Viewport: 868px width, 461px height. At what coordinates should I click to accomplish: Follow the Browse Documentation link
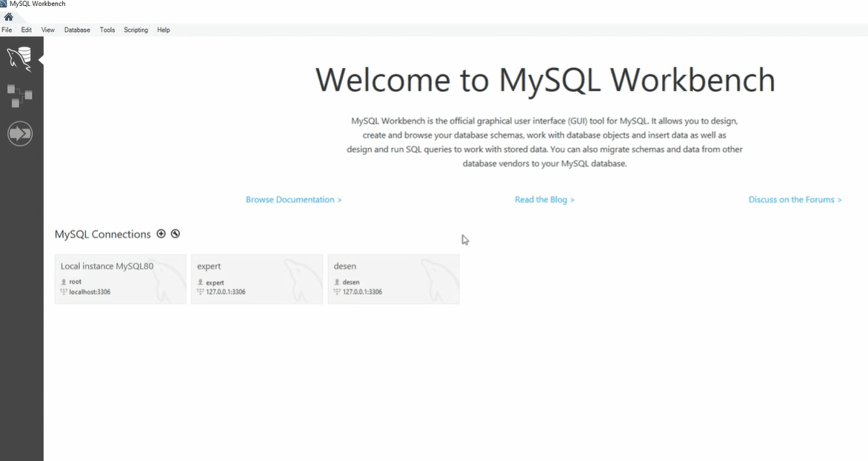tap(293, 200)
